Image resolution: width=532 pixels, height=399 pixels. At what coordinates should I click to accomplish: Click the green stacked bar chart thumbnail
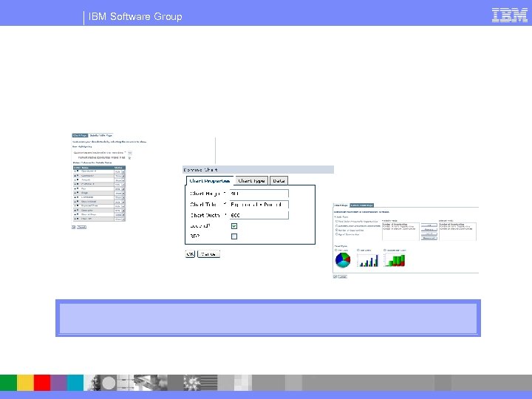[395, 260]
